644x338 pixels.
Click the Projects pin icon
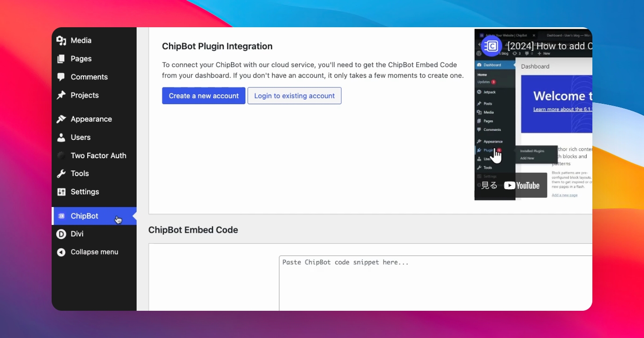pyautogui.click(x=61, y=95)
